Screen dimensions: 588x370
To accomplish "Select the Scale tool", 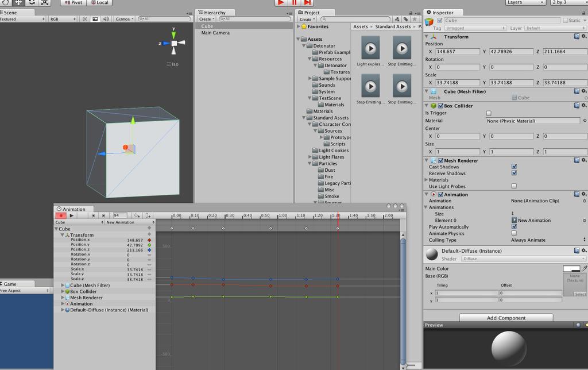I will pyautogui.click(x=45, y=2).
